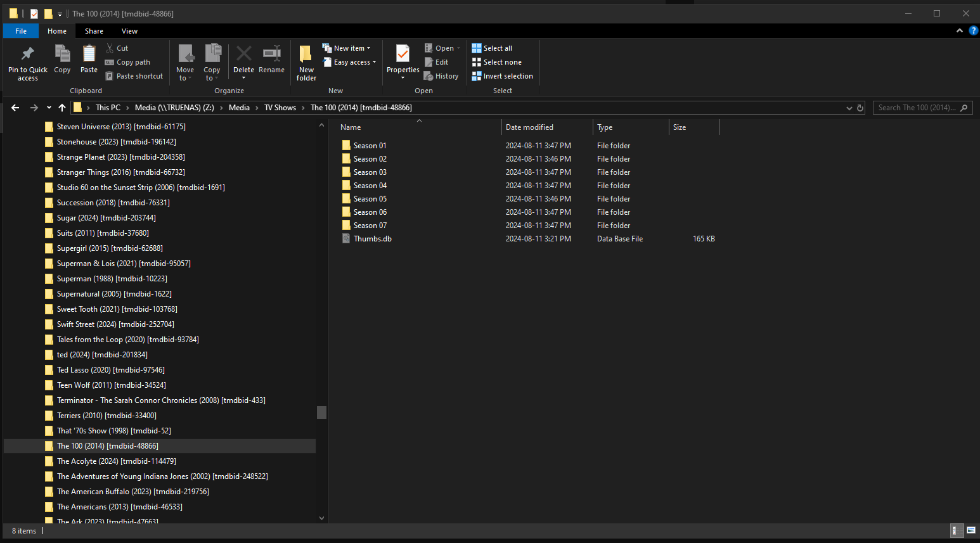Open the Easy access dropdown
The height and width of the screenshot is (543, 980).
tap(349, 62)
